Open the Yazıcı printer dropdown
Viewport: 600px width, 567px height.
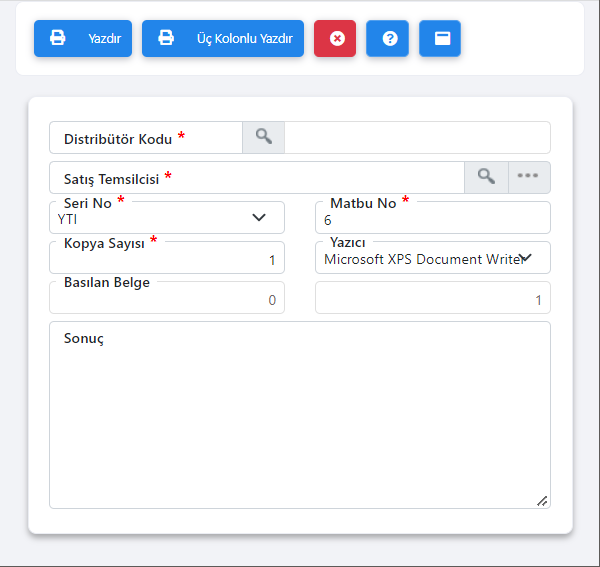pos(525,258)
